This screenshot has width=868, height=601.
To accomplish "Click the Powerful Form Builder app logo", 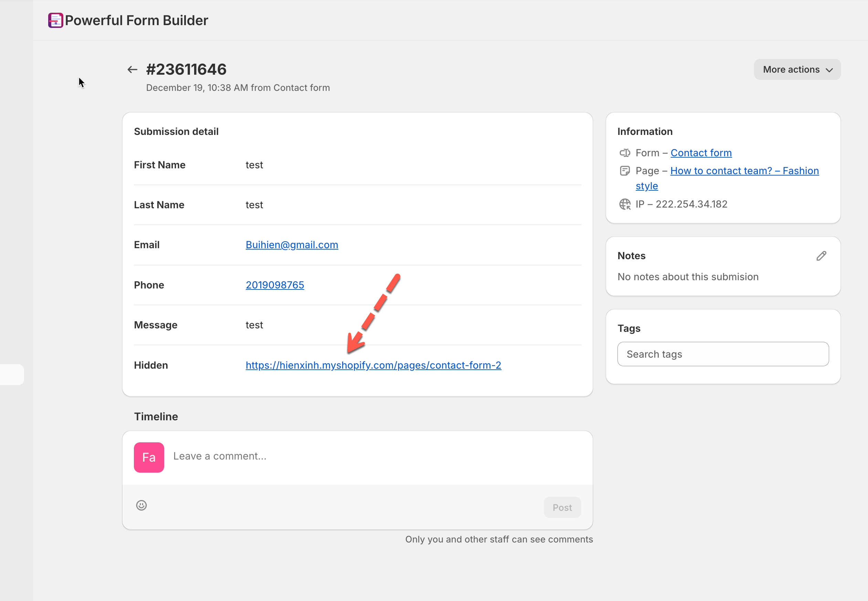I will pos(55,20).
